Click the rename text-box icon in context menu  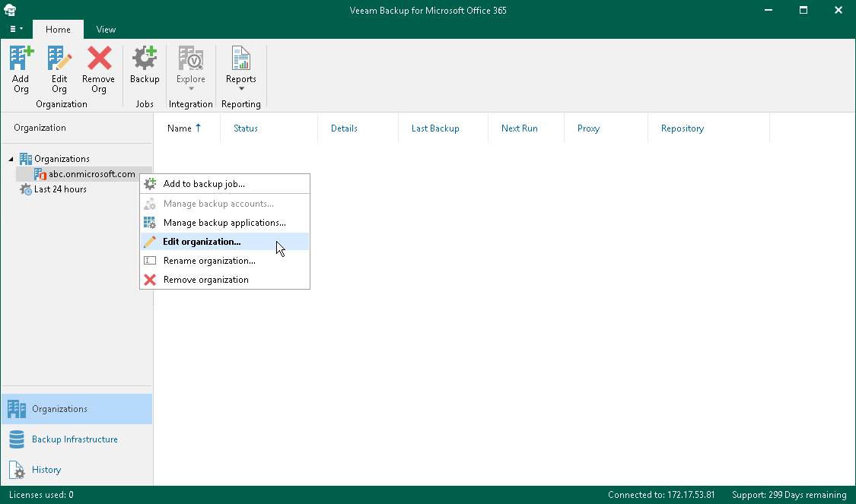150,261
